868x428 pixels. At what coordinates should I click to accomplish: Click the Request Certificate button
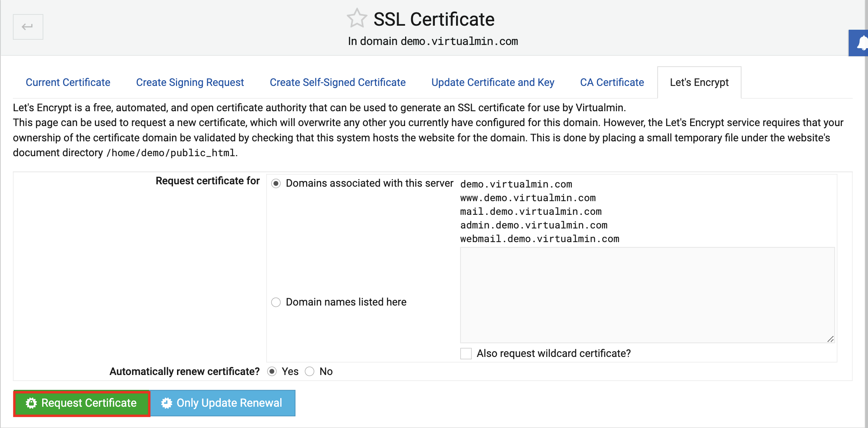[82, 403]
